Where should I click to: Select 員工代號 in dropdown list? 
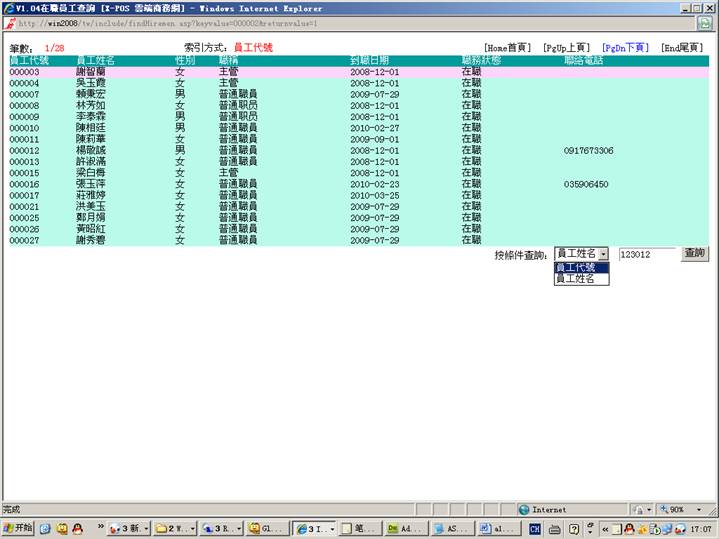coord(576,267)
